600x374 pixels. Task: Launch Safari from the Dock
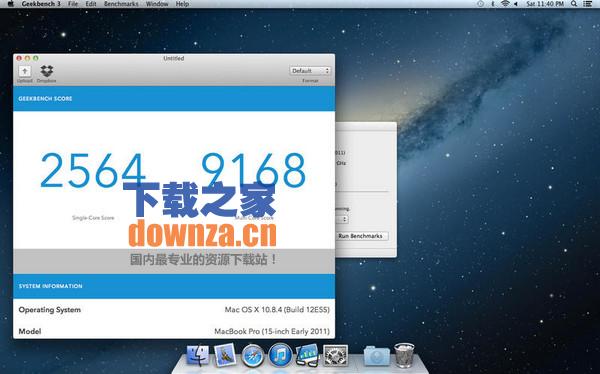[253, 356]
